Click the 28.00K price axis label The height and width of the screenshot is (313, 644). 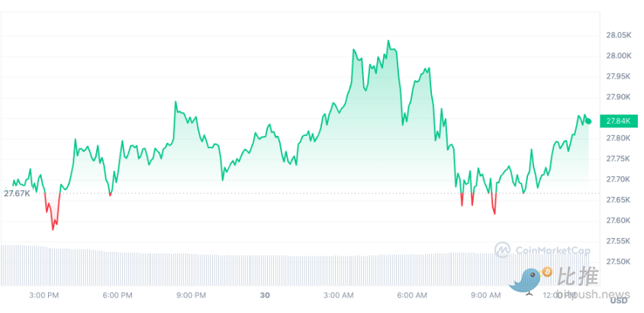(x=619, y=56)
